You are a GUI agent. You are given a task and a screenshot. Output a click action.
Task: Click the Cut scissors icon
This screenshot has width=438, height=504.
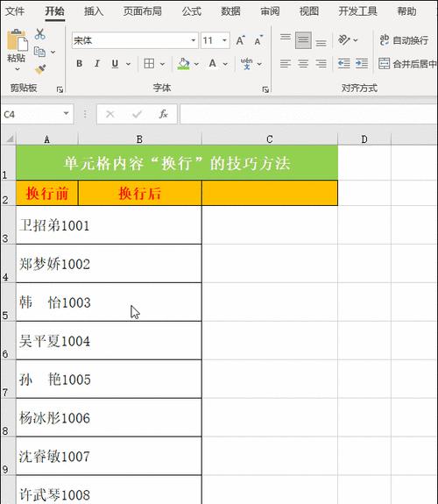point(39,34)
